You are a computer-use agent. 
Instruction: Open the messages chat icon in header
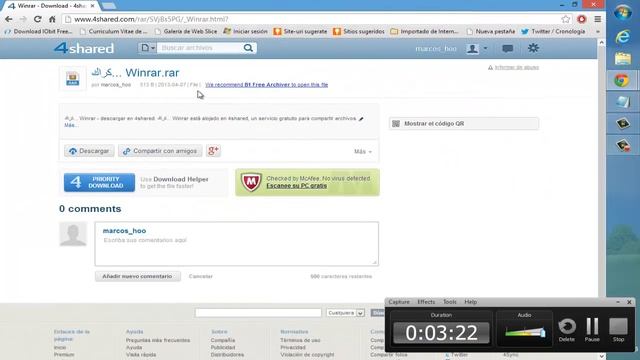[x=507, y=49]
